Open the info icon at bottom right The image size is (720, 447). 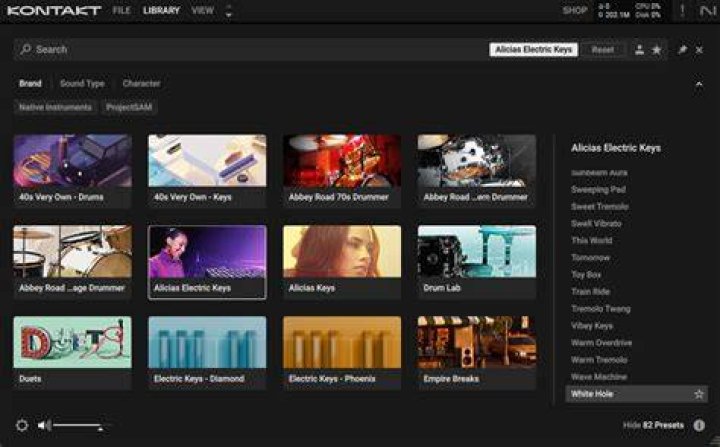point(699,425)
